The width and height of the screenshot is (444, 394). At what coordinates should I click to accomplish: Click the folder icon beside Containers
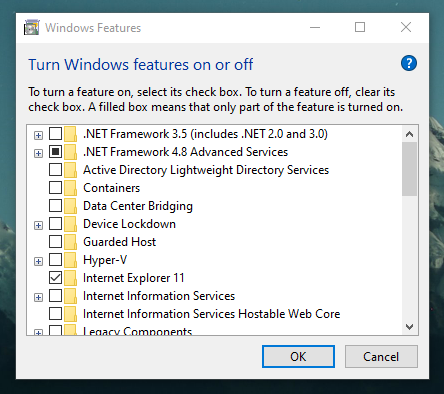(70, 188)
